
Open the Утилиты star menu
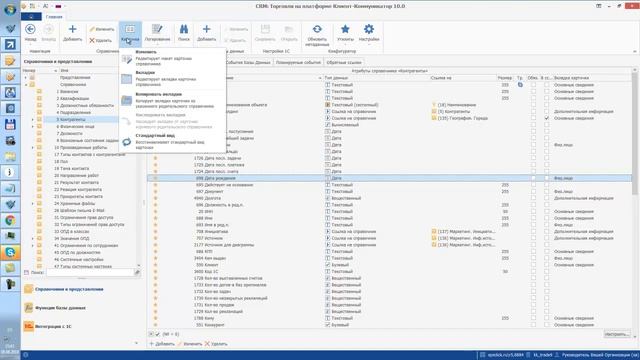click(345, 33)
